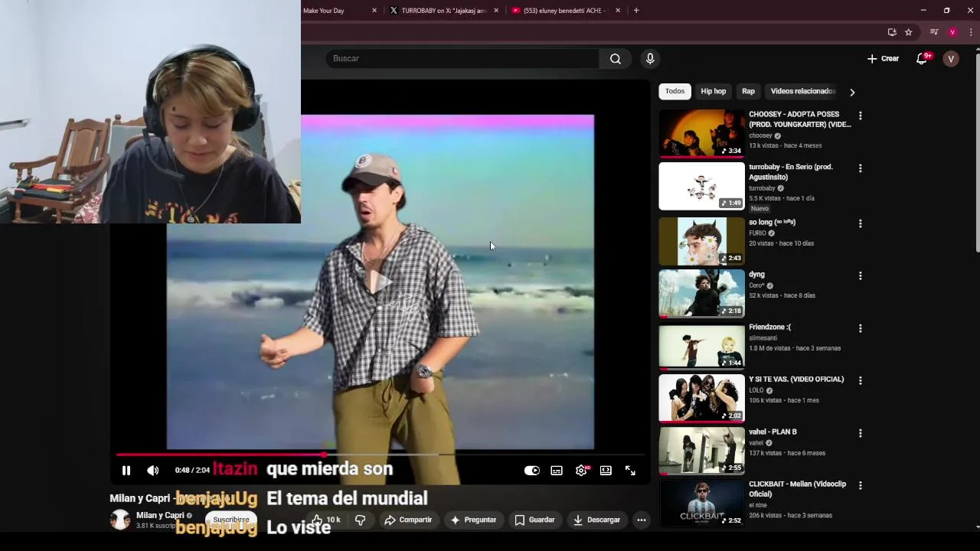Open options menu for Friendzone :( video

click(x=860, y=328)
